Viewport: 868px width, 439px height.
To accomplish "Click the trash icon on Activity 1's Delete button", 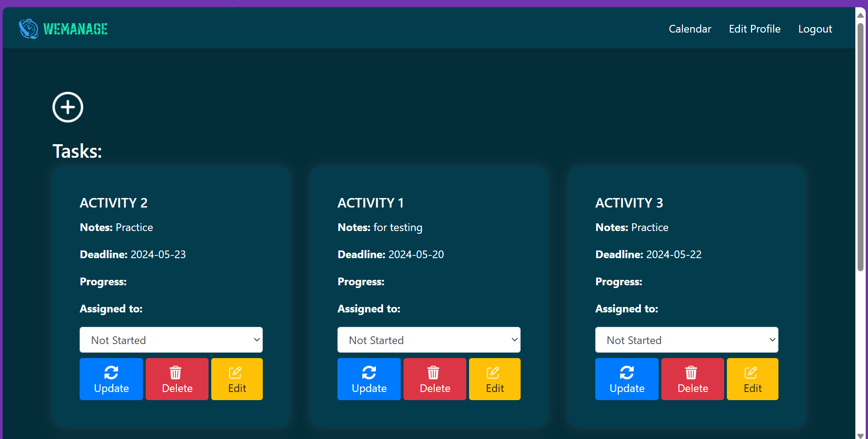I will point(433,372).
